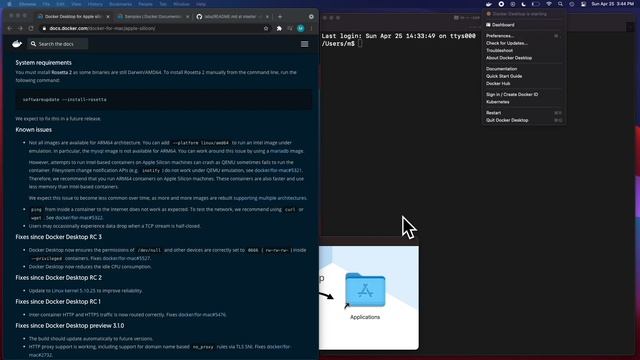
Task: Open Chrome three-dot menu
Action: [311, 29]
